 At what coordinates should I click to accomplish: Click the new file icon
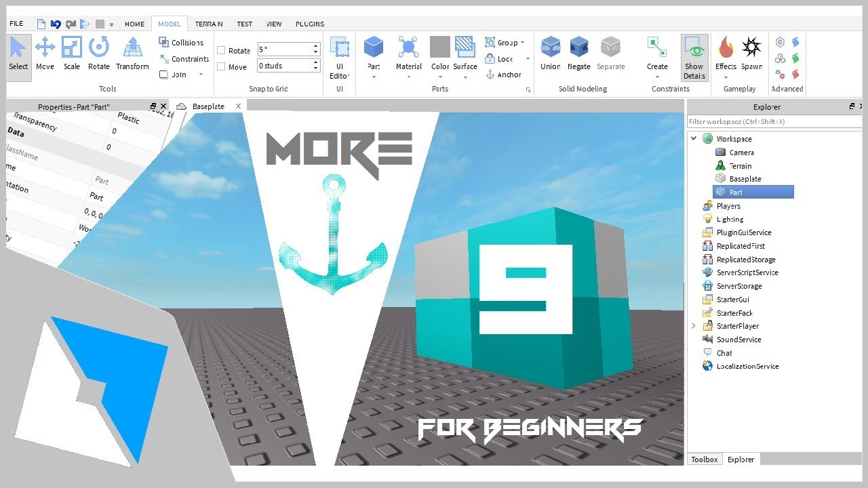coord(41,24)
